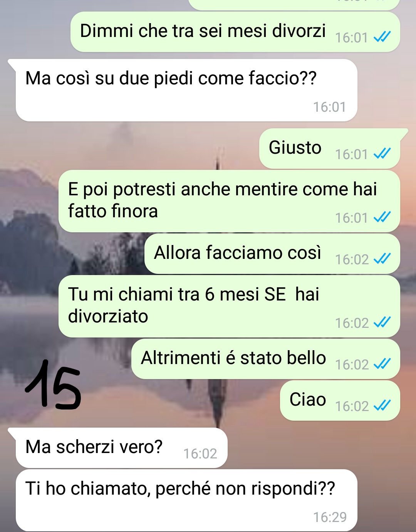The width and height of the screenshot is (416, 532).
Task: Tap blue double-check next to 'Giusto'
Action: [382, 154]
